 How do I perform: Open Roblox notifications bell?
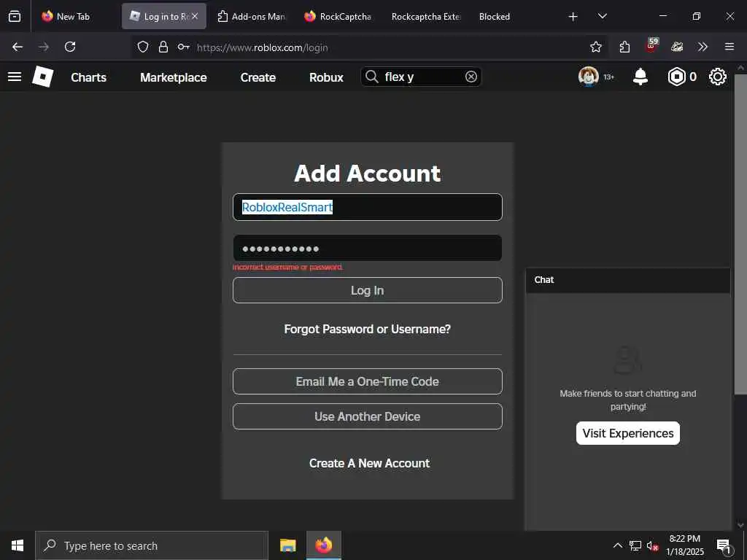(640, 77)
